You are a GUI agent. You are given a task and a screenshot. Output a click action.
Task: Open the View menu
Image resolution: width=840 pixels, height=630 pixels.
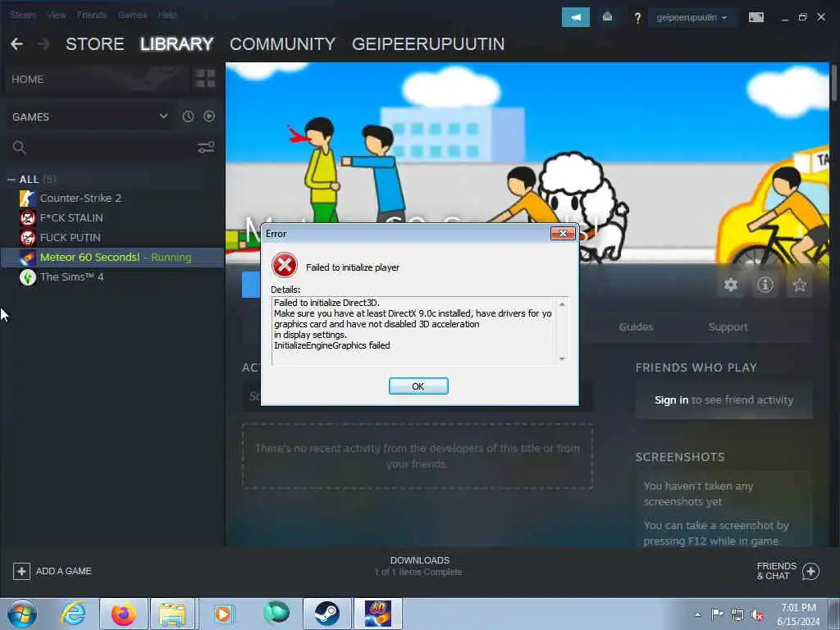pos(57,15)
